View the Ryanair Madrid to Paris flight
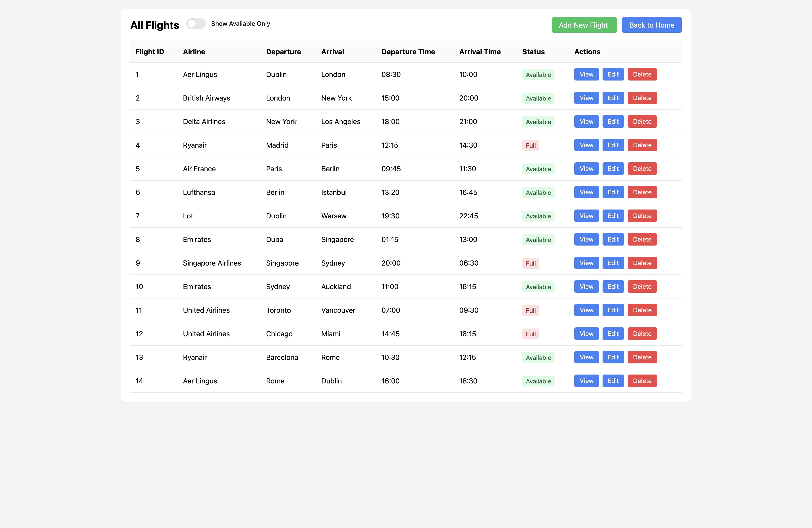This screenshot has height=528, width=812. tap(586, 145)
